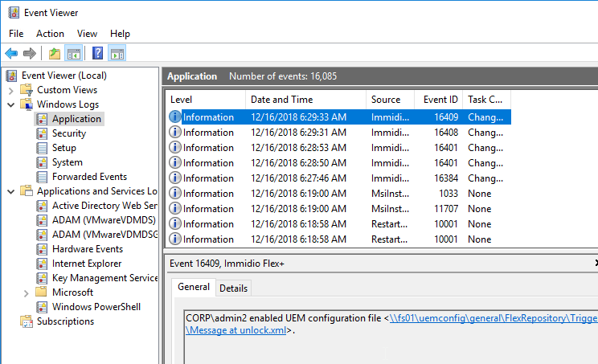Go forward with the gray arrow
The width and height of the screenshot is (598, 364).
point(30,53)
